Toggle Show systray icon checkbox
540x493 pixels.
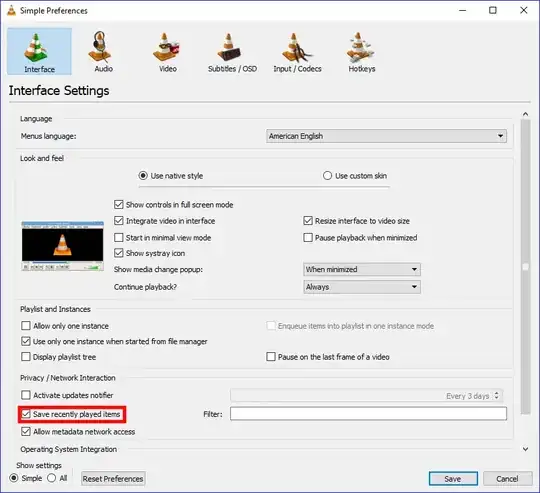[x=118, y=253]
